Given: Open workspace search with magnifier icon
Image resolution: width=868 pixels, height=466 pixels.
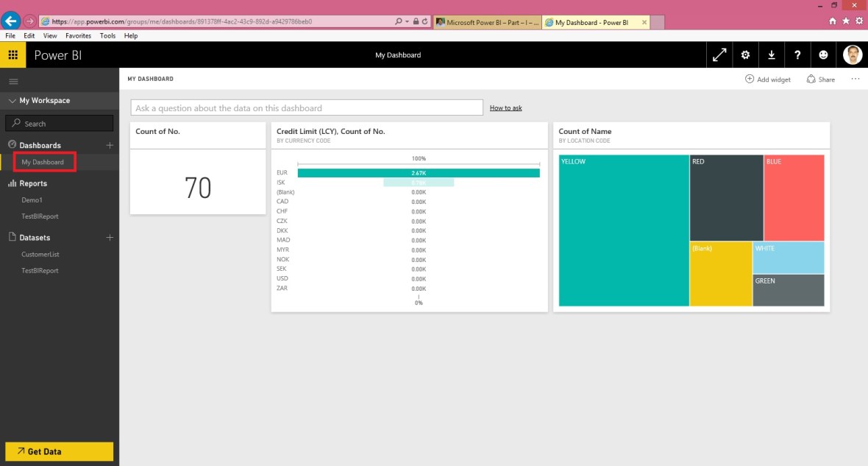Looking at the screenshot, I should pos(15,122).
